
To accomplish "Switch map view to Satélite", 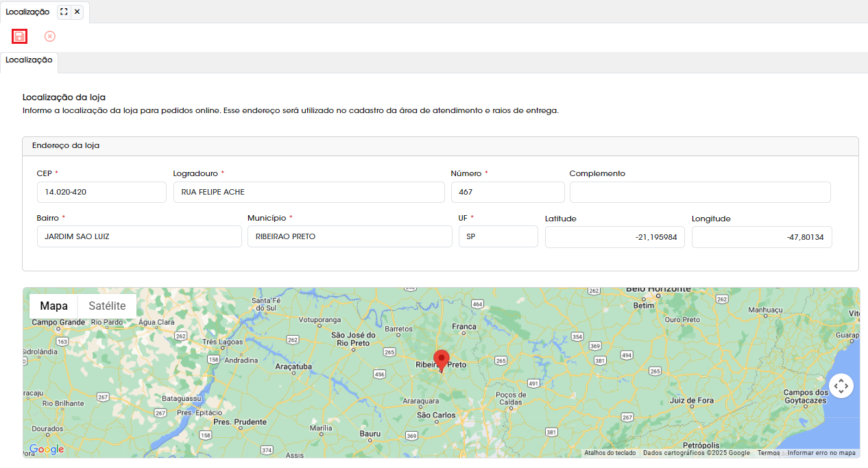I will pos(107,306).
